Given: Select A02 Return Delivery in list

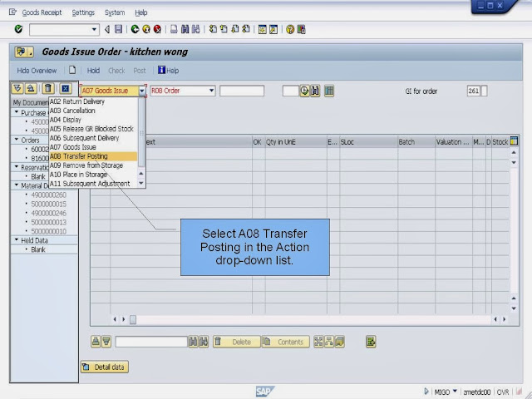Looking at the screenshot, I should pyautogui.click(x=93, y=101).
